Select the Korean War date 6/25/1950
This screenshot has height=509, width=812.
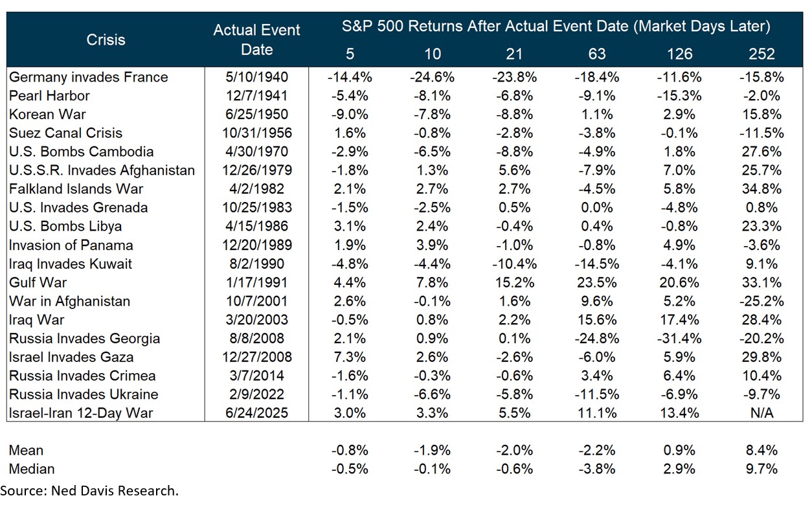coord(257,115)
